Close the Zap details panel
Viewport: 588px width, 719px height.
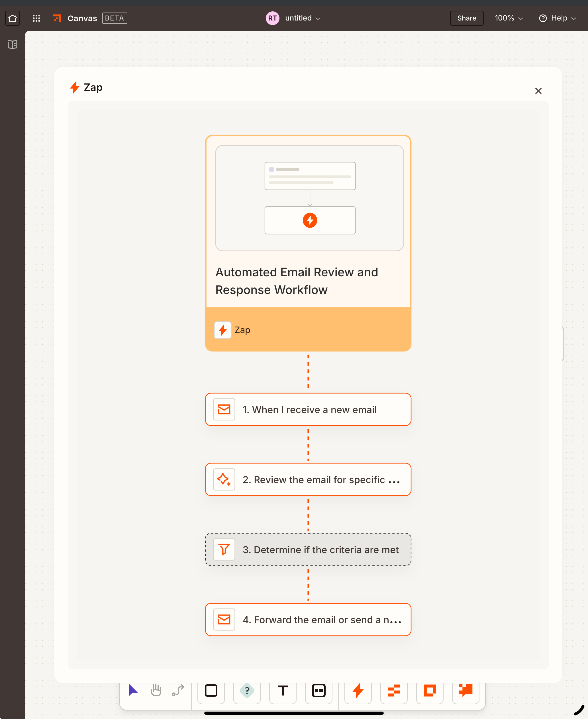pyautogui.click(x=538, y=91)
